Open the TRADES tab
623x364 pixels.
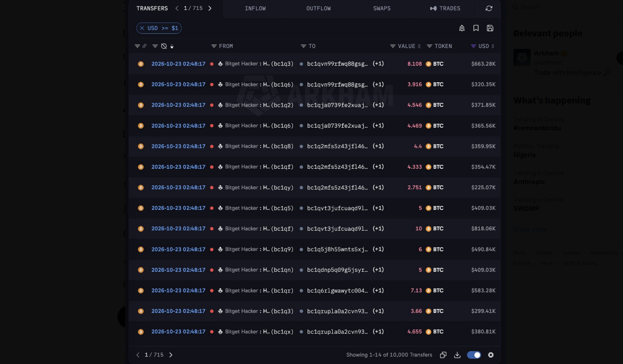pyautogui.click(x=445, y=8)
